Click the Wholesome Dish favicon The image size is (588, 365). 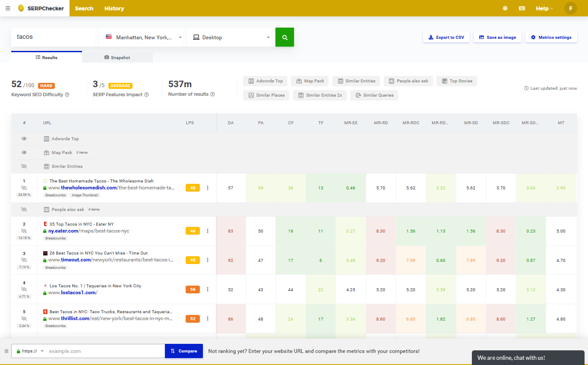tap(45, 181)
